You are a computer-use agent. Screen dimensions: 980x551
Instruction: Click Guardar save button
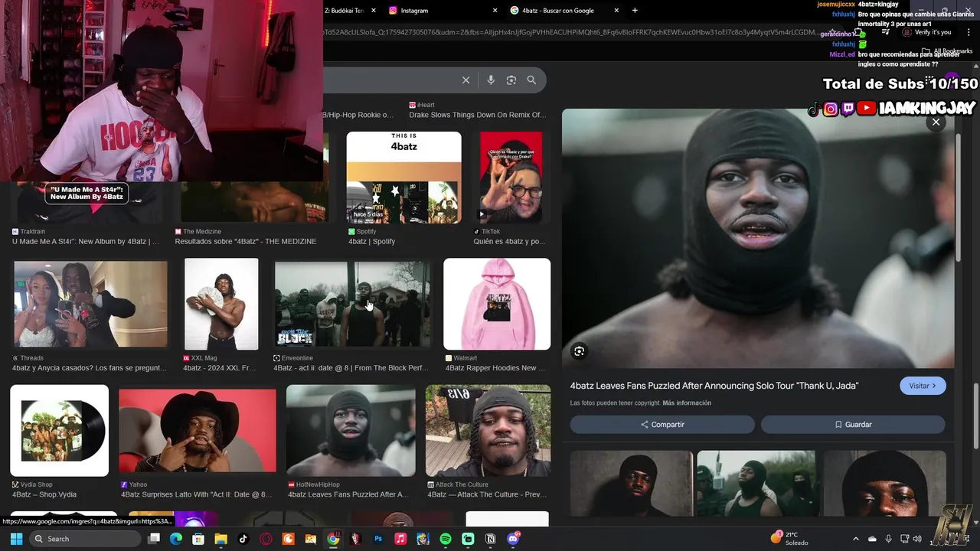coord(853,424)
